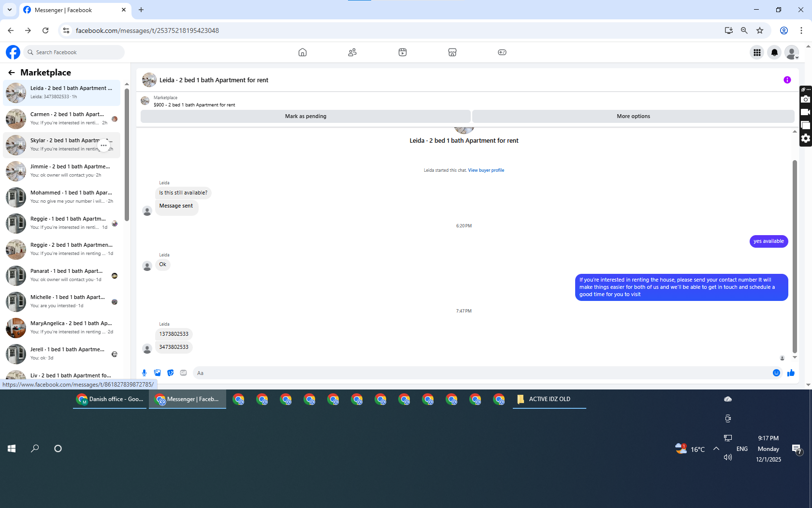Open Chrome tab search dropdown
The height and width of the screenshot is (508, 812).
[x=10, y=10]
